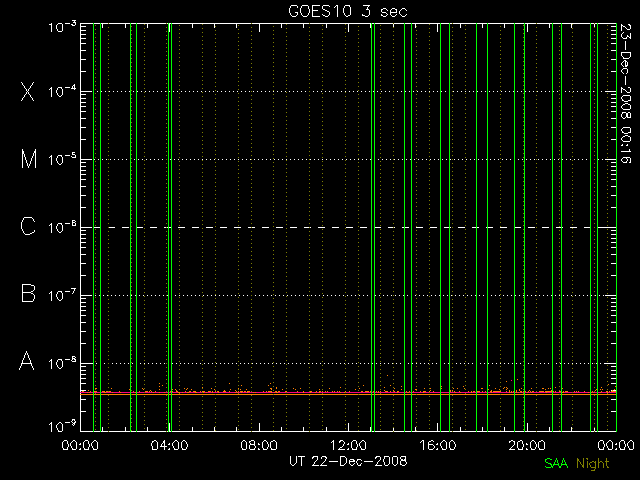
Task: Click the 10⁻⁶ y-axis tick label
Action: click(62, 227)
